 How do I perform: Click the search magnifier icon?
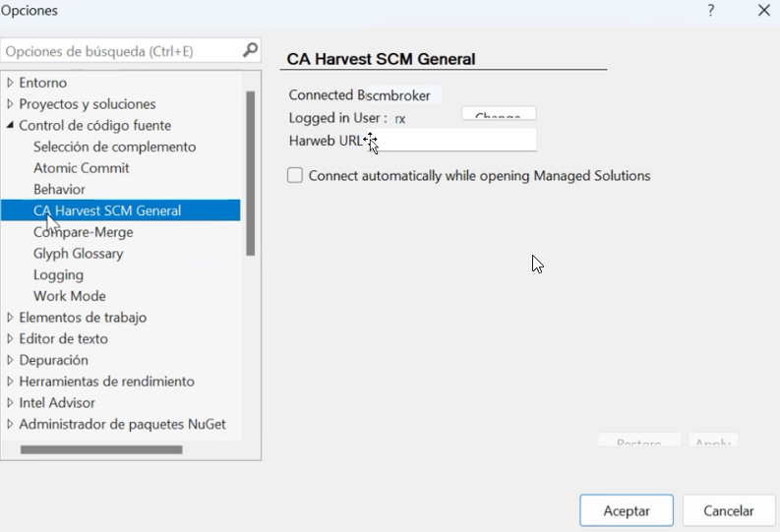tap(250, 50)
